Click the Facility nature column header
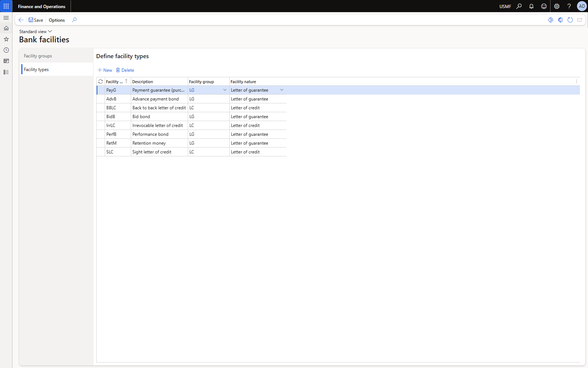Viewport: 588px width, 368px height. pyautogui.click(x=258, y=82)
